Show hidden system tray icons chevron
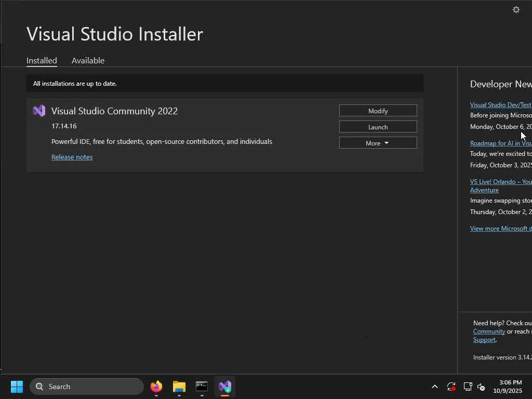This screenshot has width=532, height=399. (x=435, y=387)
